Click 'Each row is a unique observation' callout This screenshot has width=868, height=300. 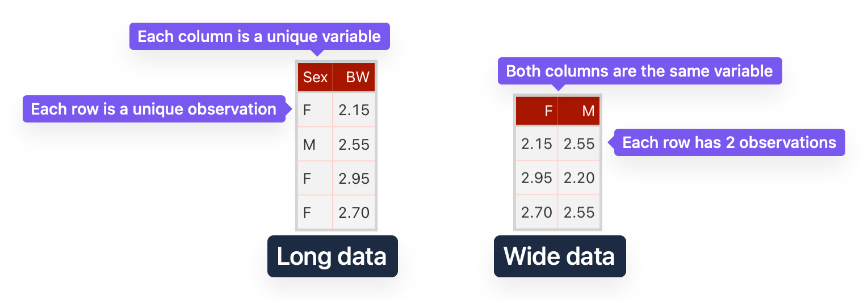(x=153, y=109)
